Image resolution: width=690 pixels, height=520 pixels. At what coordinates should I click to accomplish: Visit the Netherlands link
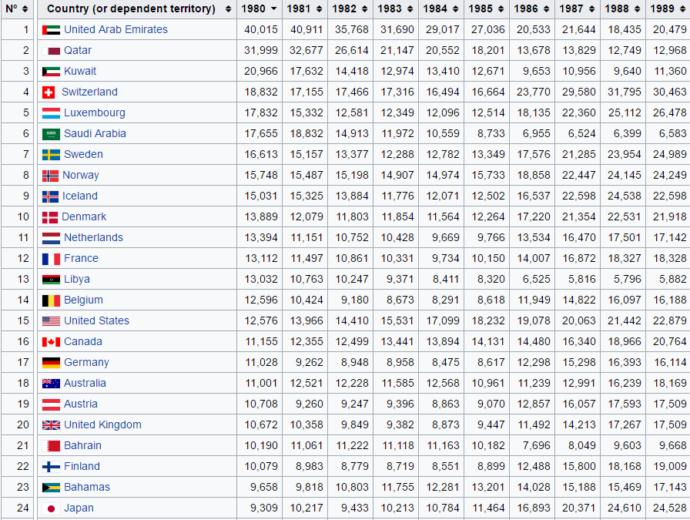(x=93, y=238)
